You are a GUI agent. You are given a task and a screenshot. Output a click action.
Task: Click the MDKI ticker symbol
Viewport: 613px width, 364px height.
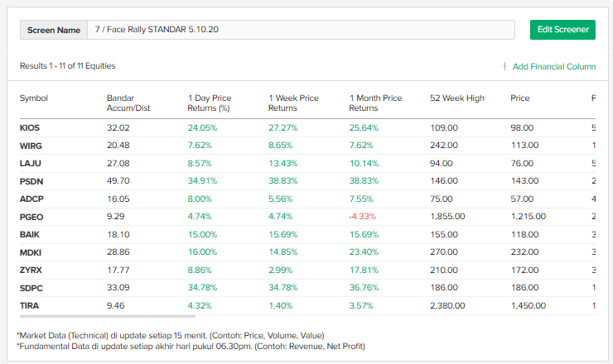click(31, 251)
